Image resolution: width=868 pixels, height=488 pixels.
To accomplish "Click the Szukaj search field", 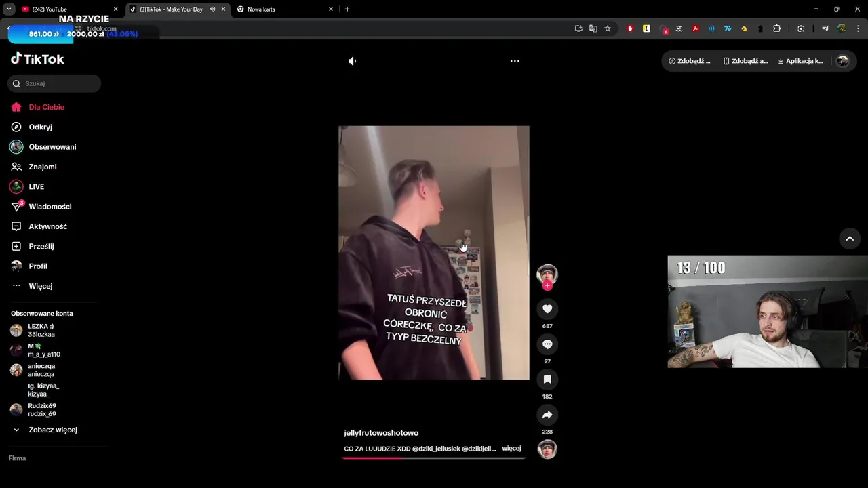I will pos(54,83).
